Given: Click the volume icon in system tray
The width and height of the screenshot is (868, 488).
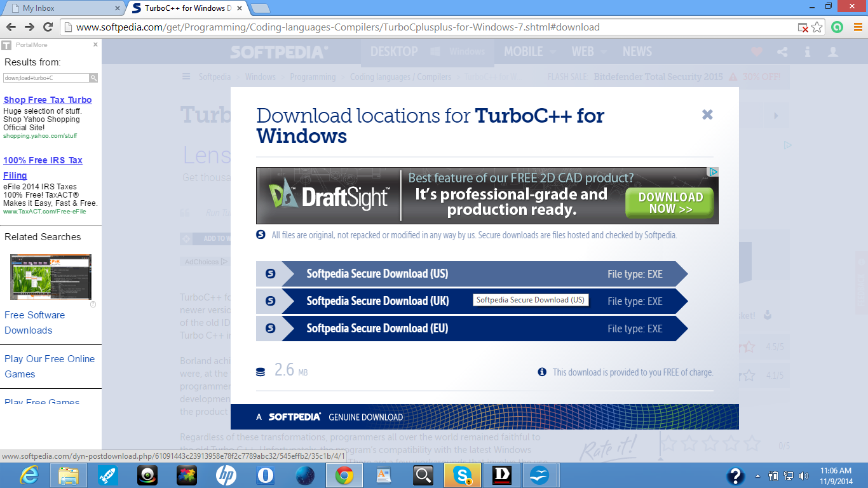Looking at the screenshot, I should pyautogui.click(x=804, y=475).
